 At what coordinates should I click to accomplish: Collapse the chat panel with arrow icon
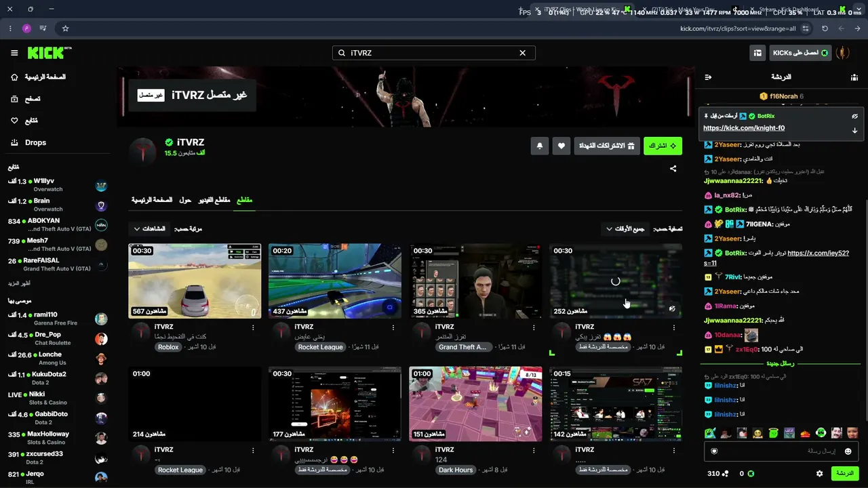click(708, 77)
